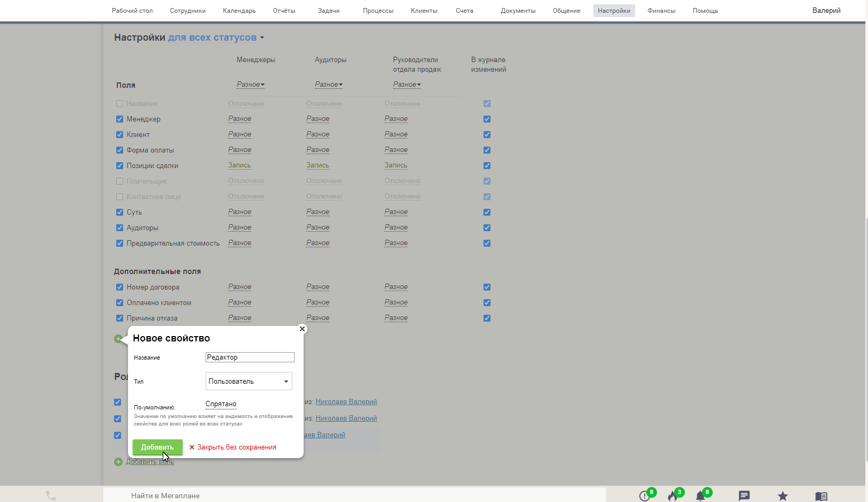Close the Новое свойство popup with X
The width and height of the screenshot is (868, 502).
point(302,329)
